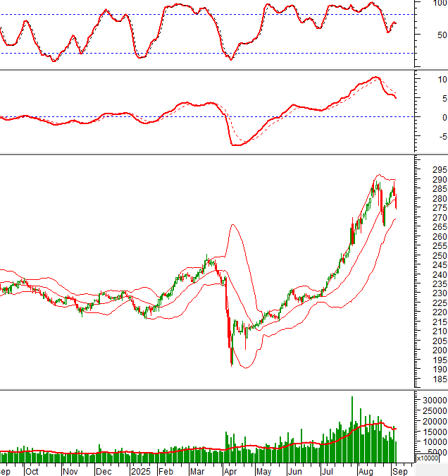Click the 10000 volume axis label
Screen dimensions: 448x476
pos(435,442)
